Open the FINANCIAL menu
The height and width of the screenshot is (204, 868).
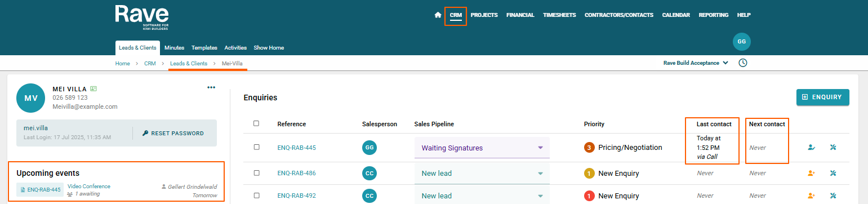click(x=520, y=15)
